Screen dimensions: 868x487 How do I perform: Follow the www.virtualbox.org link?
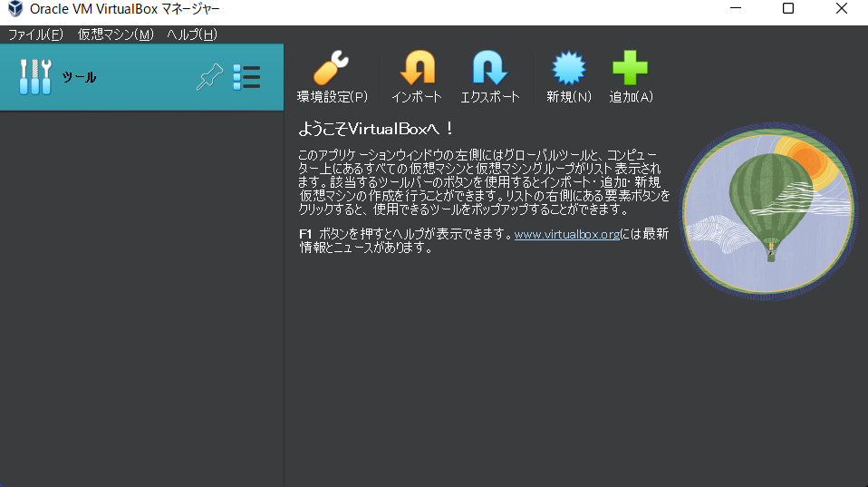point(567,234)
